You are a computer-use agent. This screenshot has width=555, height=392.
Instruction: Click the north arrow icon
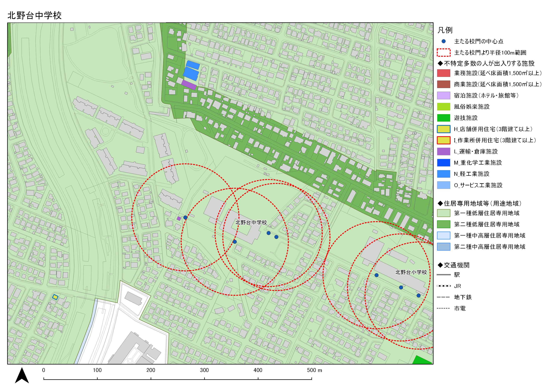(x=22, y=375)
